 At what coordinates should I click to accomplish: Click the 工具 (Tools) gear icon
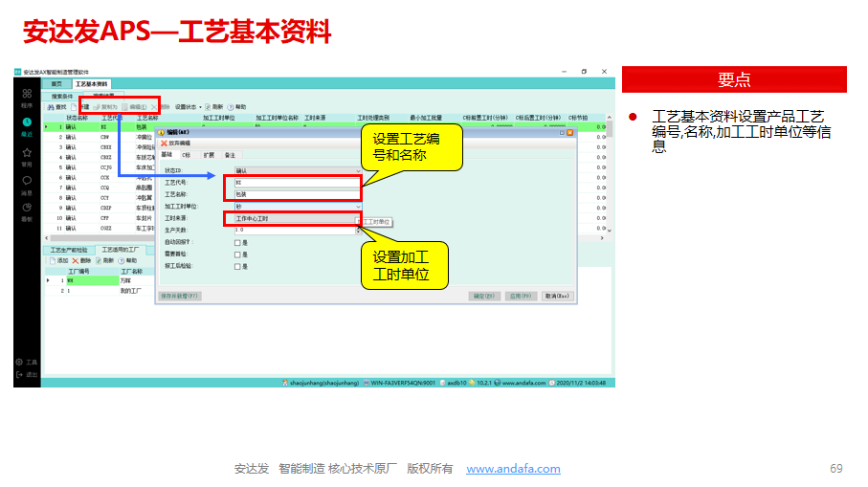coord(21,362)
